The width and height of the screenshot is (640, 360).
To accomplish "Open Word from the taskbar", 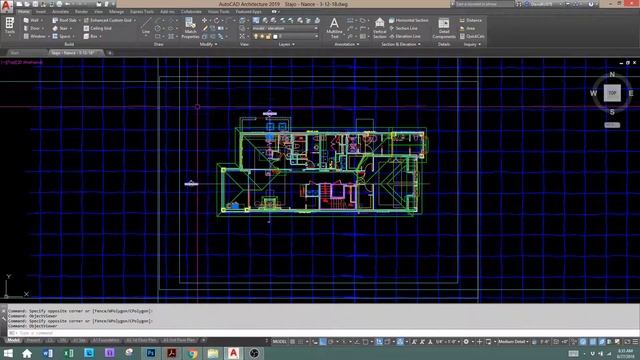I will coord(47,353).
